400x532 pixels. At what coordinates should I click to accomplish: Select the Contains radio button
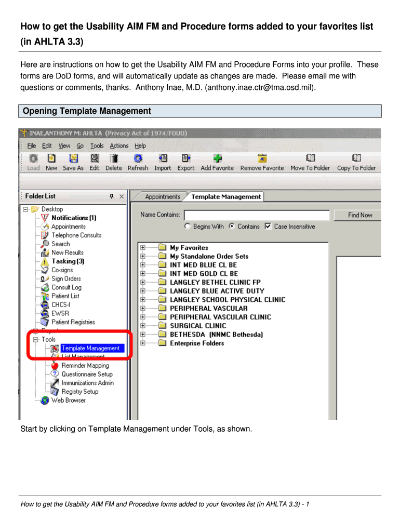pos(232,227)
